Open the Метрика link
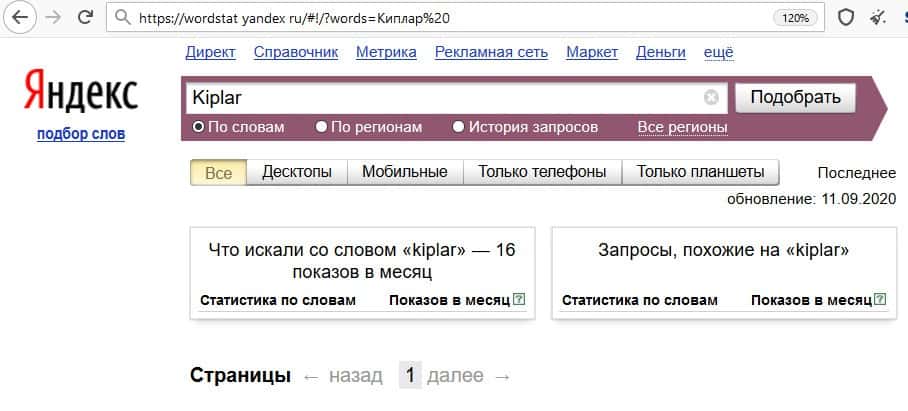The width and height of the screenshot is (908, 411). 386,52
